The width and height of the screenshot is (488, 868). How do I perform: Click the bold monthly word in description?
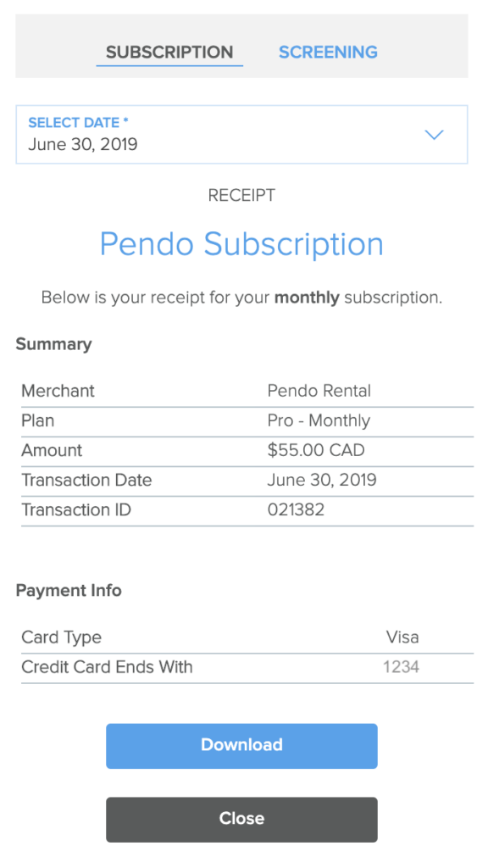[307, 298]
